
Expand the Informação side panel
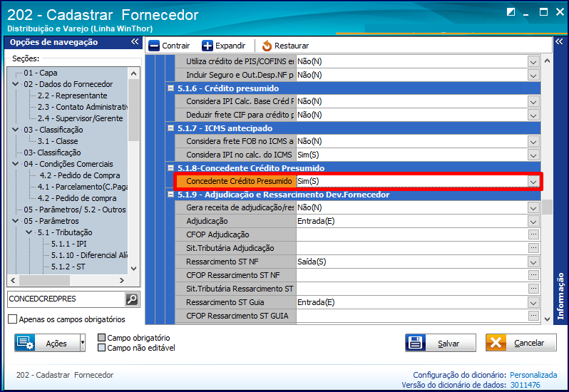(559, 42)
